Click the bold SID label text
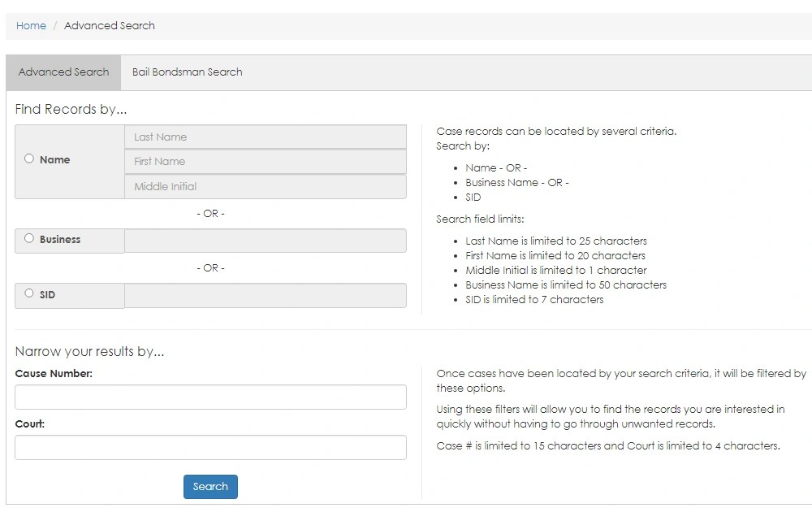 (47, 295)
